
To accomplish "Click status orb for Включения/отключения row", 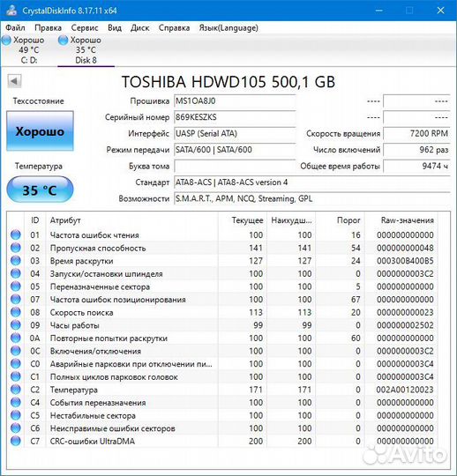I will pyautogui.click(x=16, y=351).
